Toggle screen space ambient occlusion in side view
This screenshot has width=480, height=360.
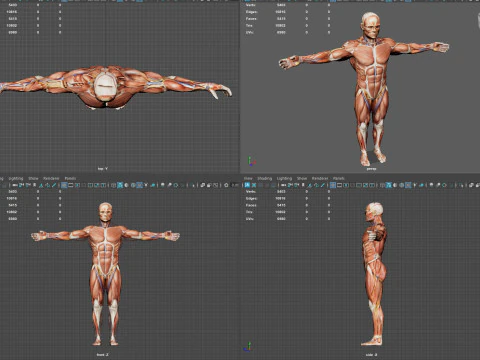coord(431,185)
